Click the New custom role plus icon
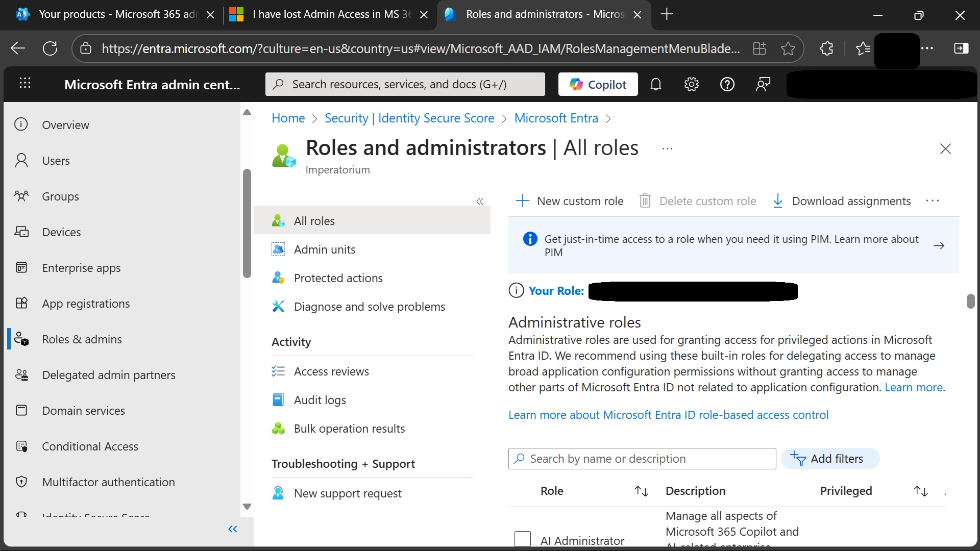Image resolution: width=980 pixels, height=551 pixels. (x=522, y=201)
